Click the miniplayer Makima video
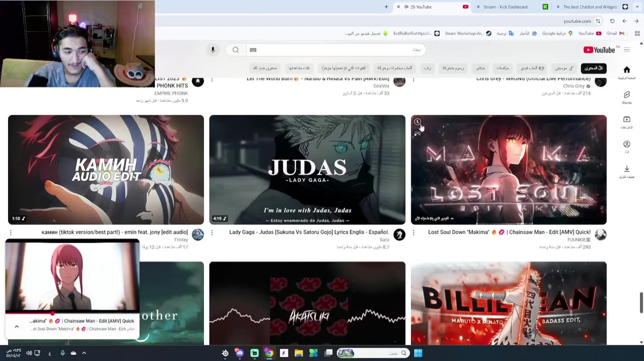The image size is (644, 361). pos(72,276)
